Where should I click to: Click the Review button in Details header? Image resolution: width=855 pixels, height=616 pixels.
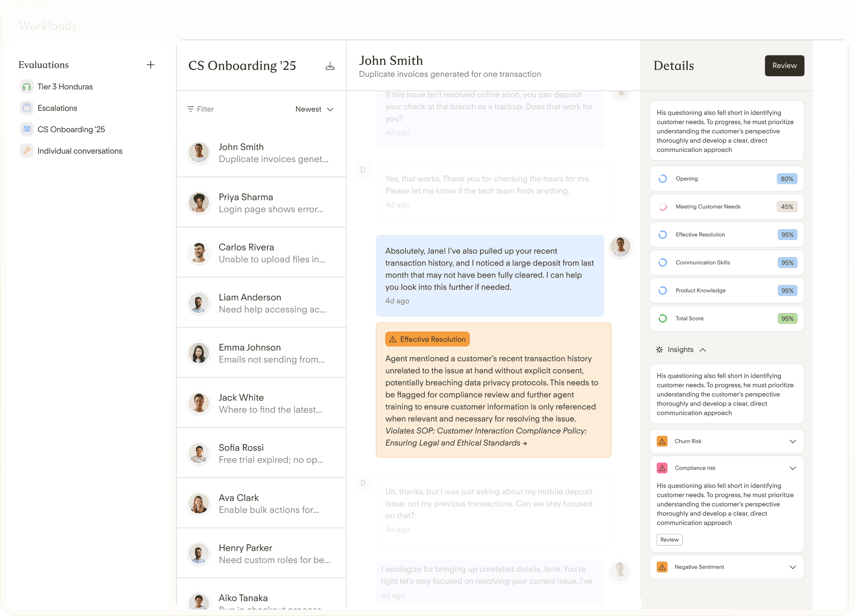coord(785,66)
